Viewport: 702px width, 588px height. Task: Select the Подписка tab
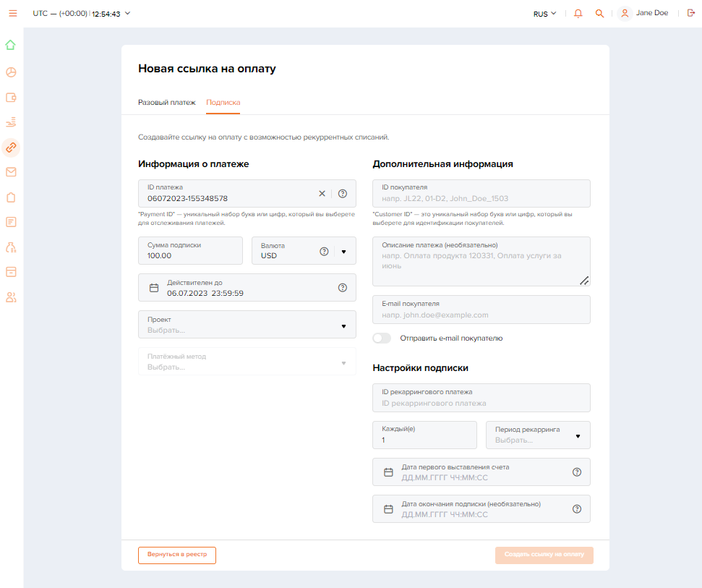pos(223,102)
